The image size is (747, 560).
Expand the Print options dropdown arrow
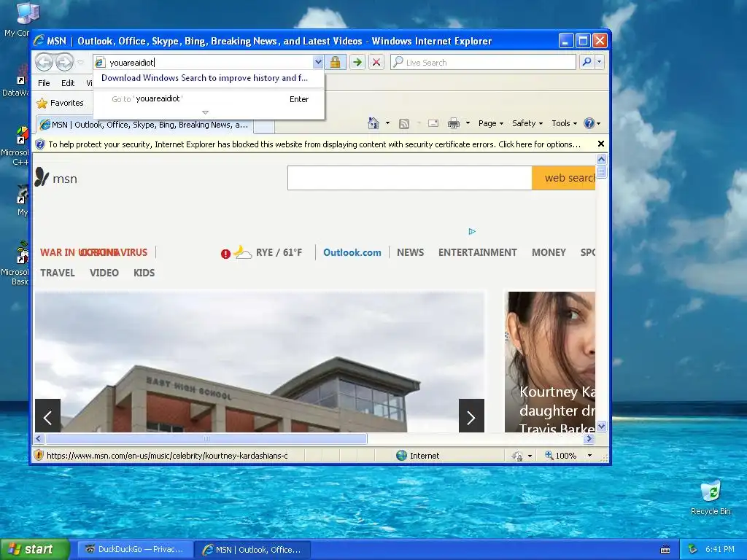(468, 123)
